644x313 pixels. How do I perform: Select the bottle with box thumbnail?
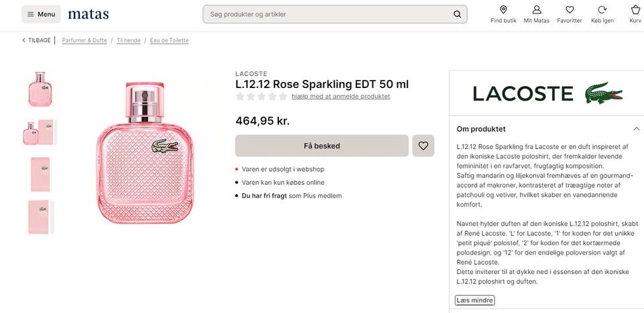pyautogui.click(x=40, y=132)
